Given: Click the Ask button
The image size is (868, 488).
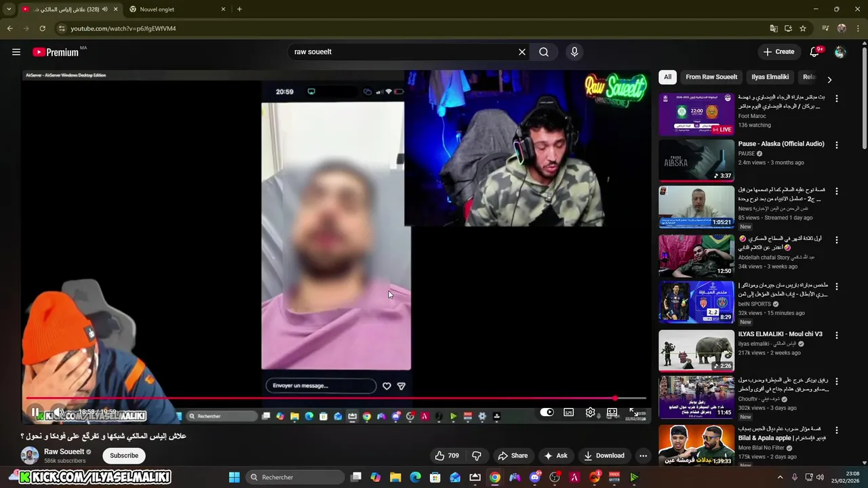Looking at the screenshot, I should click(x=555, y=455).
